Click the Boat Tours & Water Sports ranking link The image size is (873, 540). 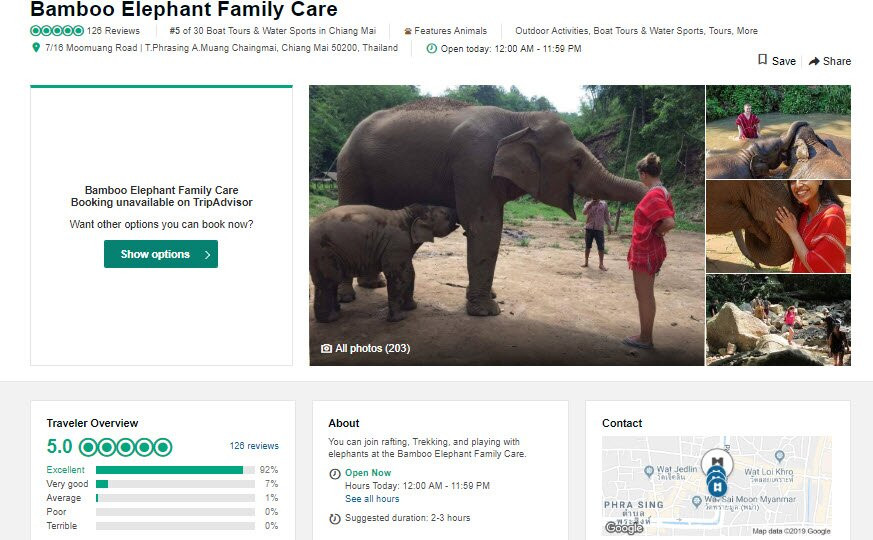click(272, 31)
